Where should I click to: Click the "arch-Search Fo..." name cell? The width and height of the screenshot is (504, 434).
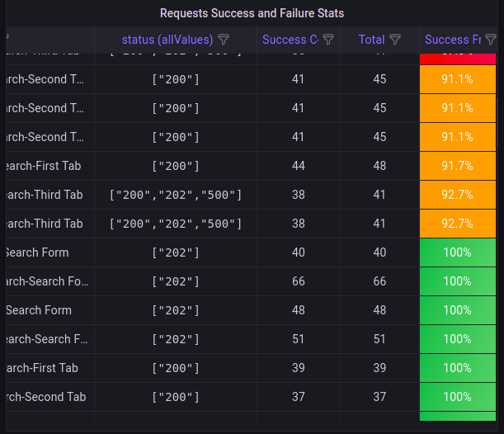pos(47,281)
